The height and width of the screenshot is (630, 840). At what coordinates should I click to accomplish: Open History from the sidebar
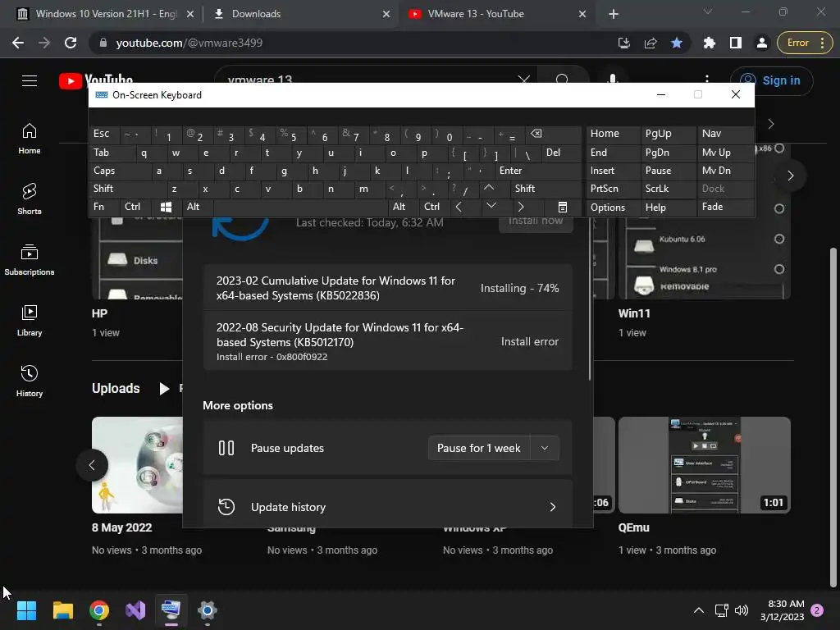(29, 381)
